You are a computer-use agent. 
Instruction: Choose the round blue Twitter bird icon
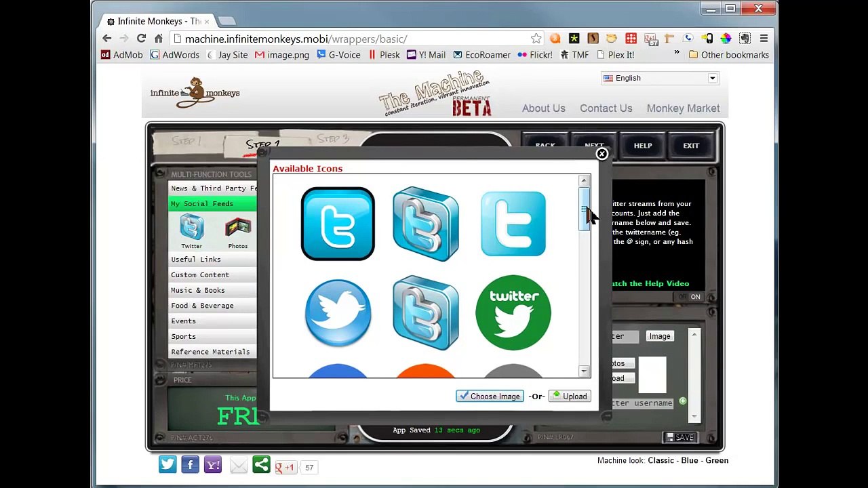338,312
